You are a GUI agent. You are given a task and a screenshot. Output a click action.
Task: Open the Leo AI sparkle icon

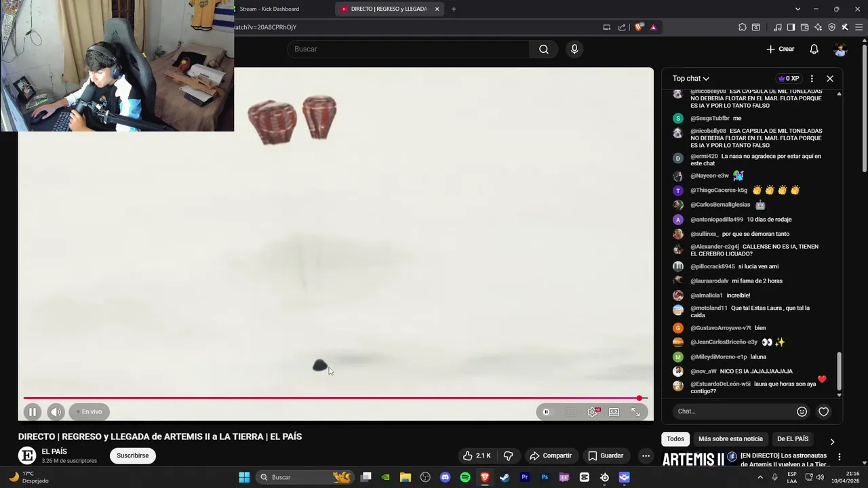(818, 27)
